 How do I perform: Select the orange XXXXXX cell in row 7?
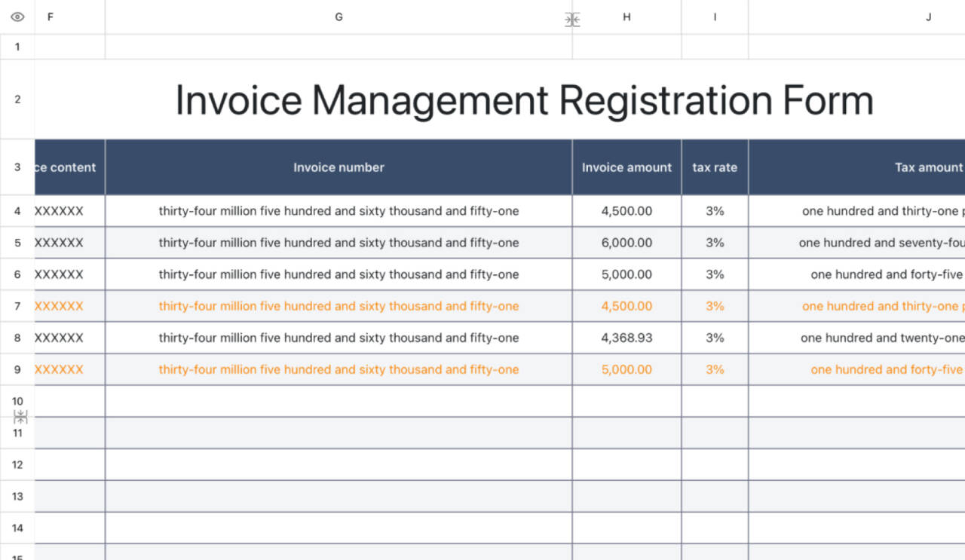(x=70, y=306)
